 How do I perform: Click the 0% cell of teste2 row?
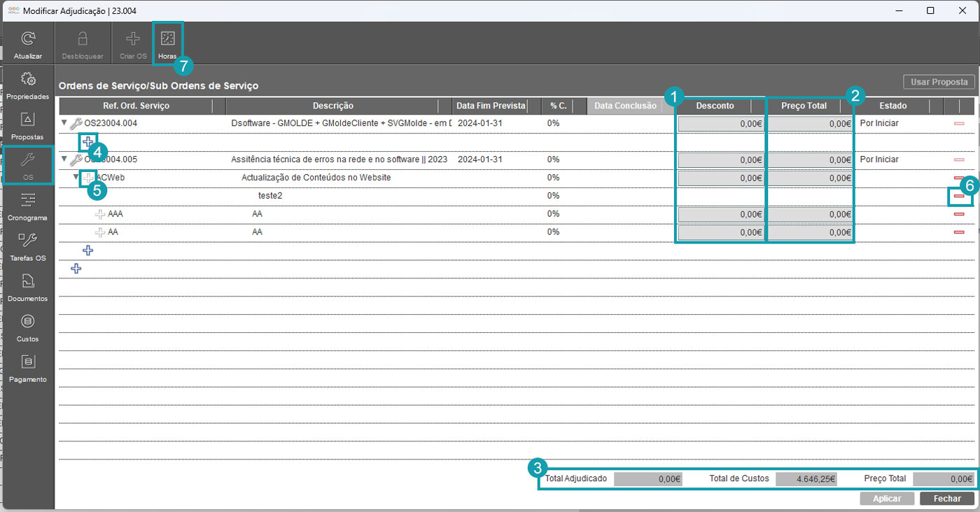coord(554,196)
